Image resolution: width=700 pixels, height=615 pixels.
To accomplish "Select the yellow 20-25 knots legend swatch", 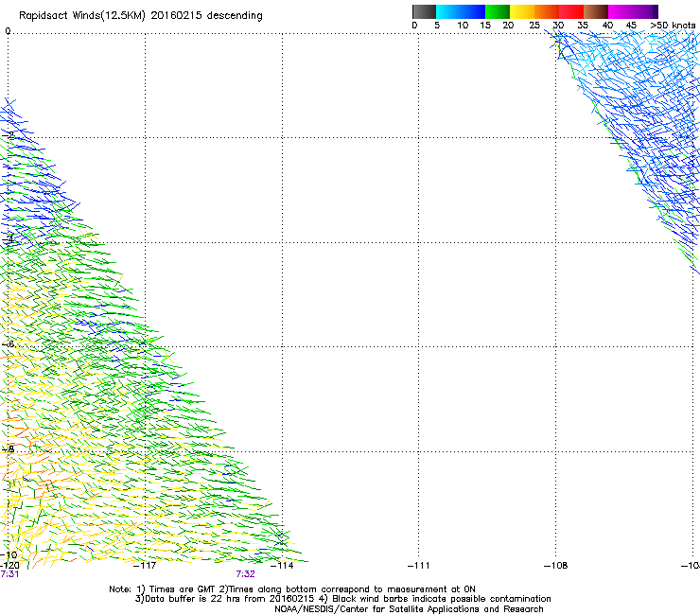I will click(522, 11).
